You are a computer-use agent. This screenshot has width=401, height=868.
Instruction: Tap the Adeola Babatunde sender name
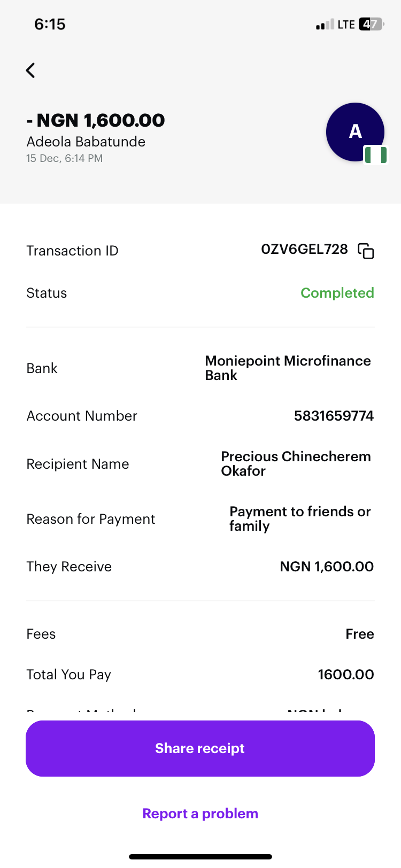tap(86, 142)
